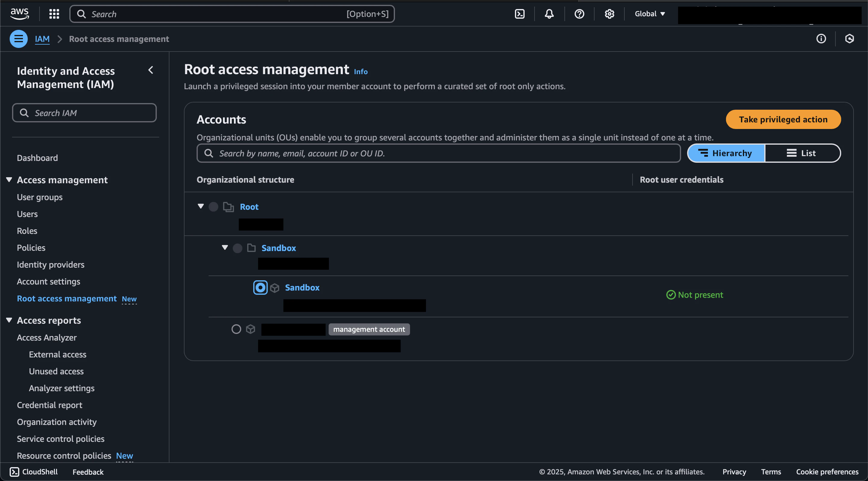This screenshot has width=868, height=481.
Task: Click the Root folder icon
Action: tap(228, 207)
